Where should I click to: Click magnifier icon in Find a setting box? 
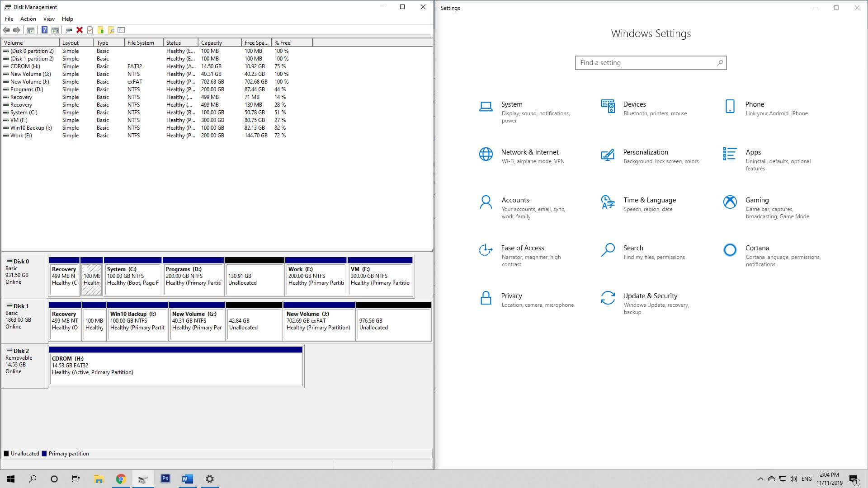pyautogui.click(x=720, y=63)
